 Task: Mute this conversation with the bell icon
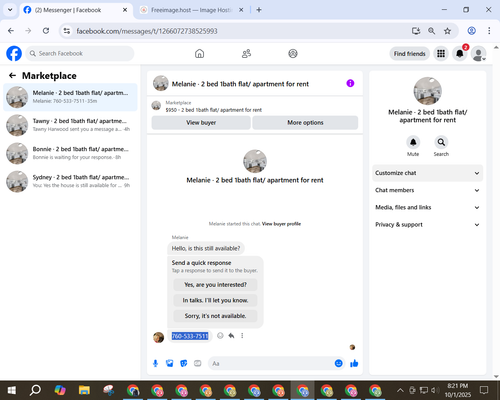[x=413, y=142]
